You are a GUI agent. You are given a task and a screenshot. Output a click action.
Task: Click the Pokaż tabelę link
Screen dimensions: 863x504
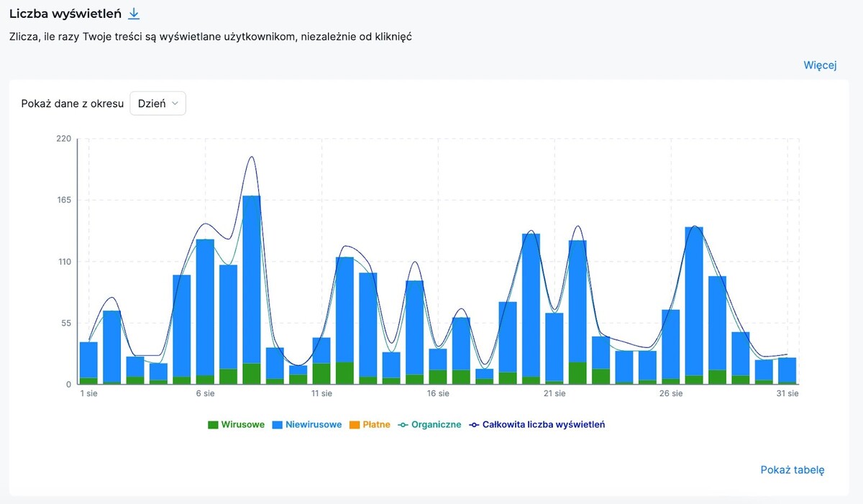click(793, 470)
